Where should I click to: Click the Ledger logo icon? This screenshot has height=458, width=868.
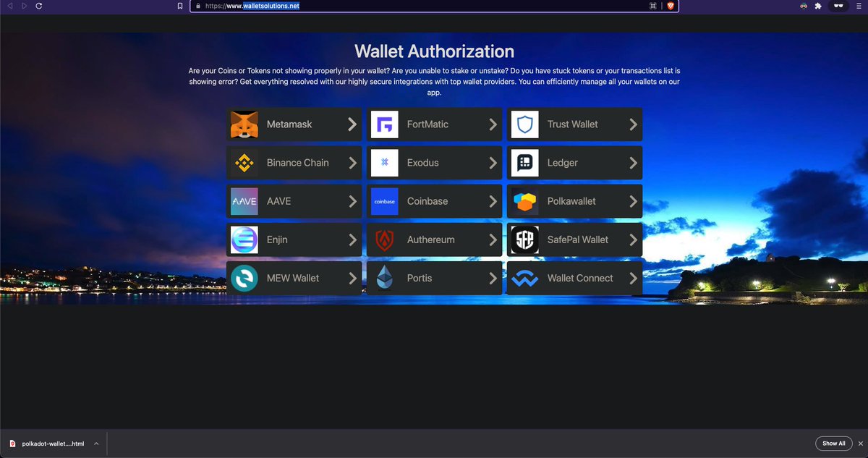point(525,163)
